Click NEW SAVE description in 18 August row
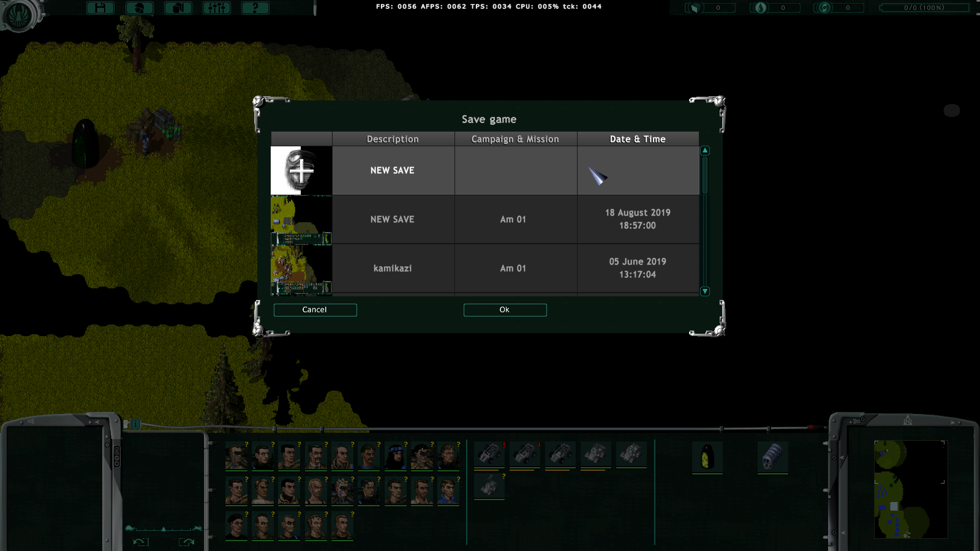980x551 pixels. pyautogui.click(x=393, y=219)
